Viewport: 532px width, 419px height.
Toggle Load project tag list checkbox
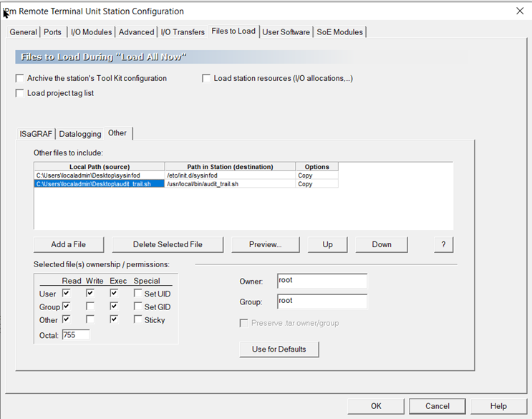point(20,93)
